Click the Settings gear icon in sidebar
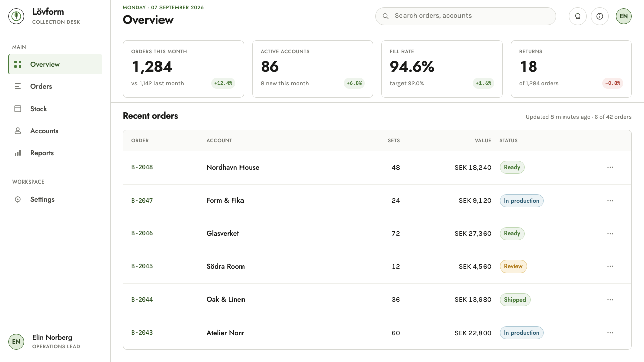644x362 pixels. point(18,199)
